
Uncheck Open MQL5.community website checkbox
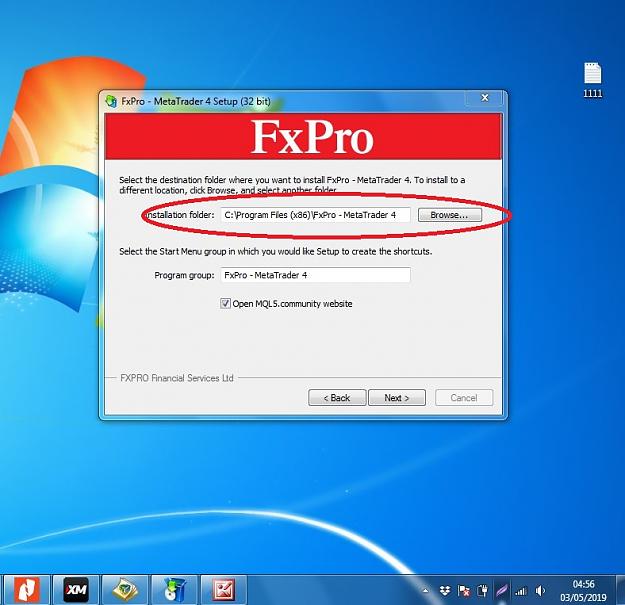click(225, 304)
